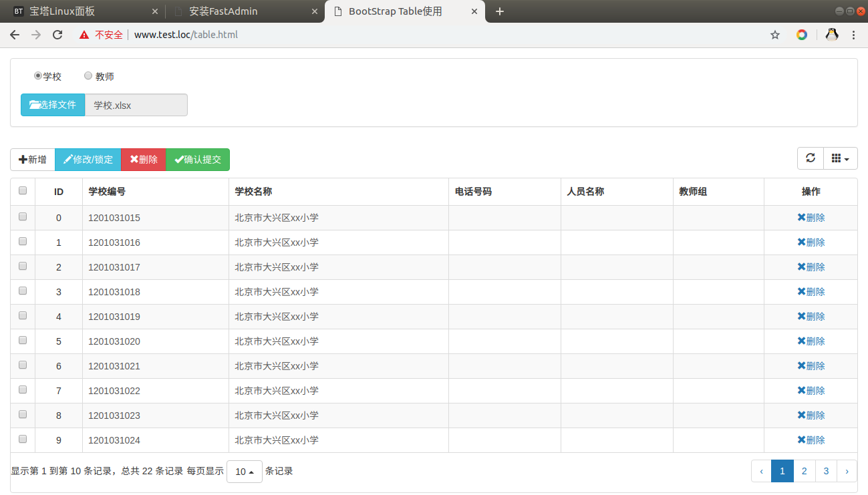Toggle the select-all header checkbox
The image size is (868, 495).
click(x=22, y=190)
